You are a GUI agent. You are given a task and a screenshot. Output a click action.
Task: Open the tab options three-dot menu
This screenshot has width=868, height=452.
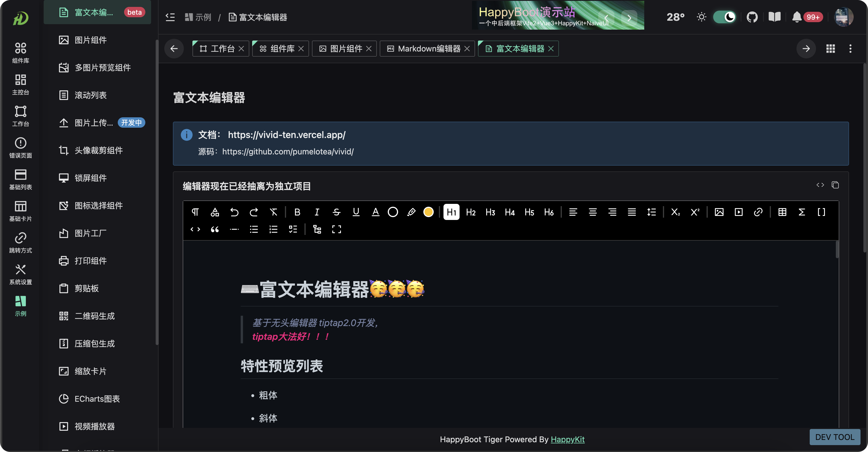point(850,49)
